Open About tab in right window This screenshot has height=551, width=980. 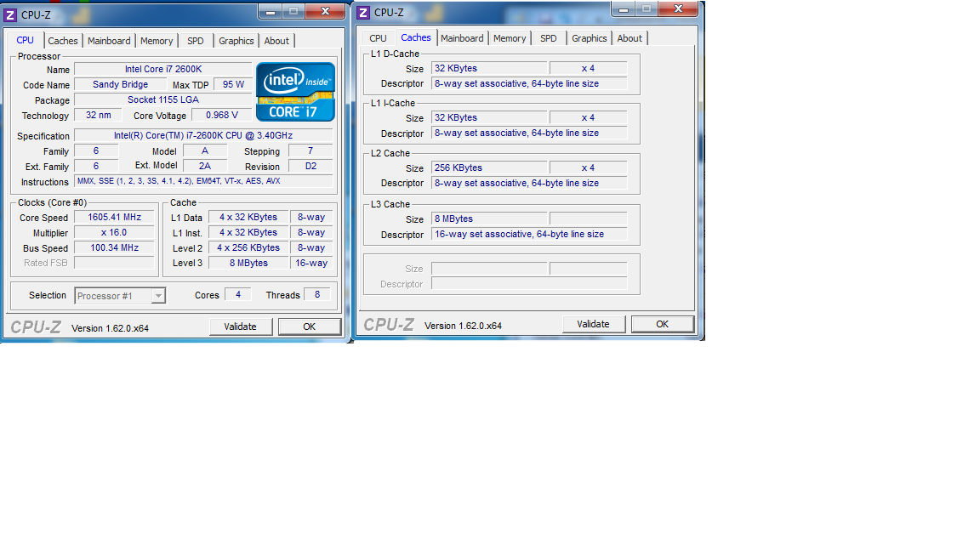coord(630,38)
